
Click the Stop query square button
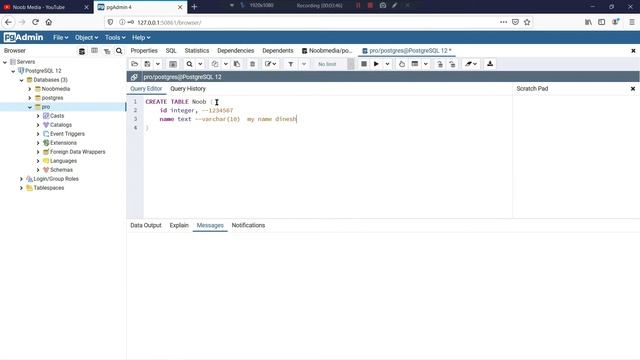pyautogui.click(x=364, y=64)
